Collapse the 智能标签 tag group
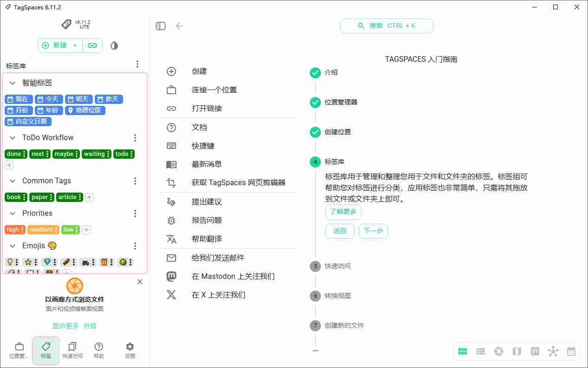588x368 pixels. [x=12, y=83]
